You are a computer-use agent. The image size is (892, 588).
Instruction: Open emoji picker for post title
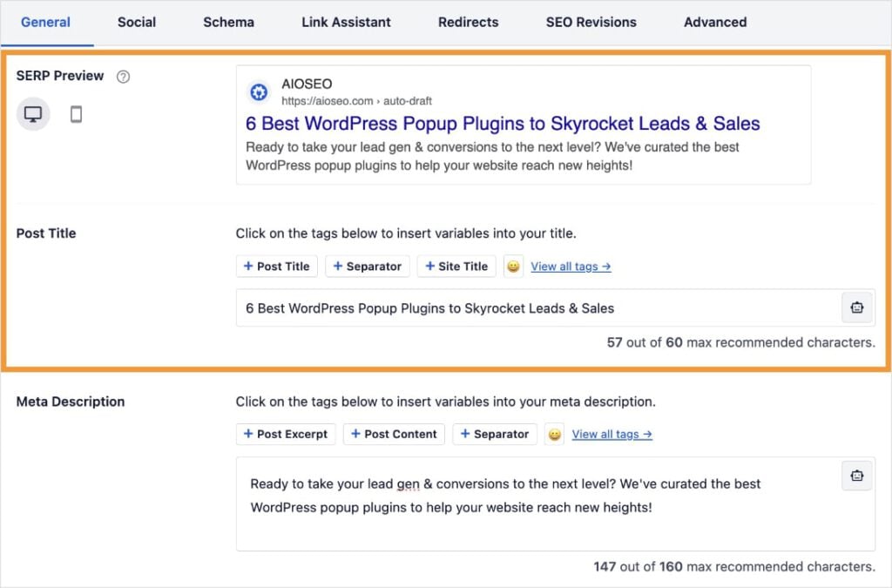[513, 267]
